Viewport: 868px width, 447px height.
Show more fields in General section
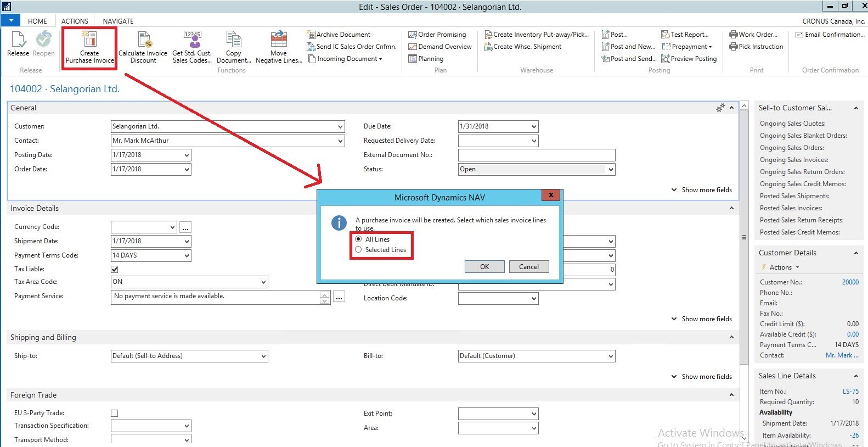point(702,190)
